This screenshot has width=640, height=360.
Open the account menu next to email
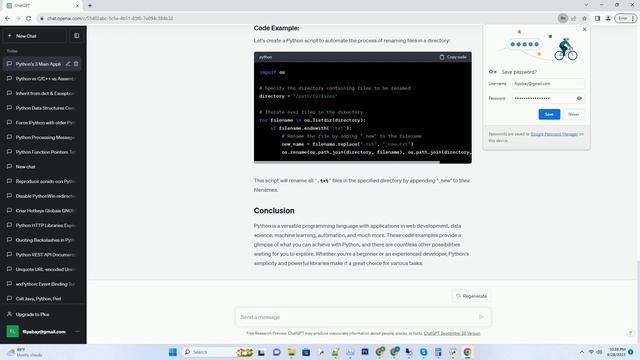77,331
